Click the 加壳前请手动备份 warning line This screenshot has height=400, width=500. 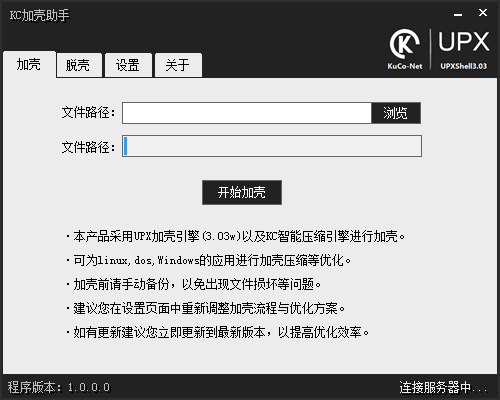click(193, 284)
